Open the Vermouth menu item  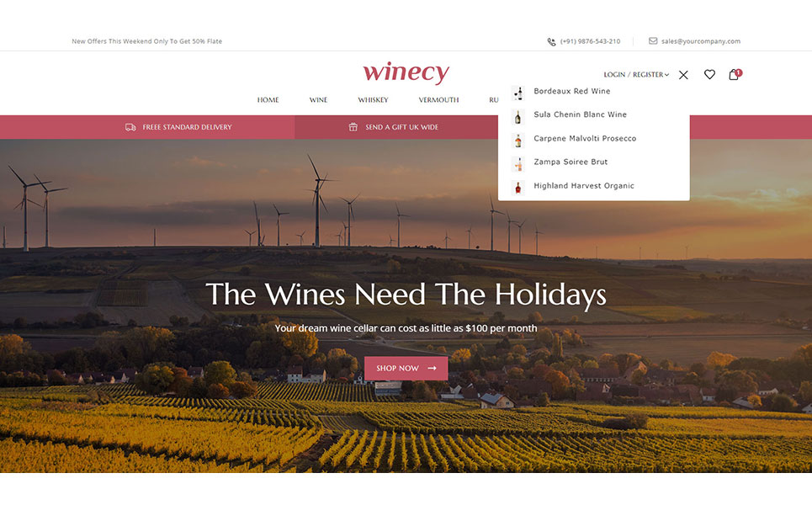pyautogui.click(x=438, y=100)
